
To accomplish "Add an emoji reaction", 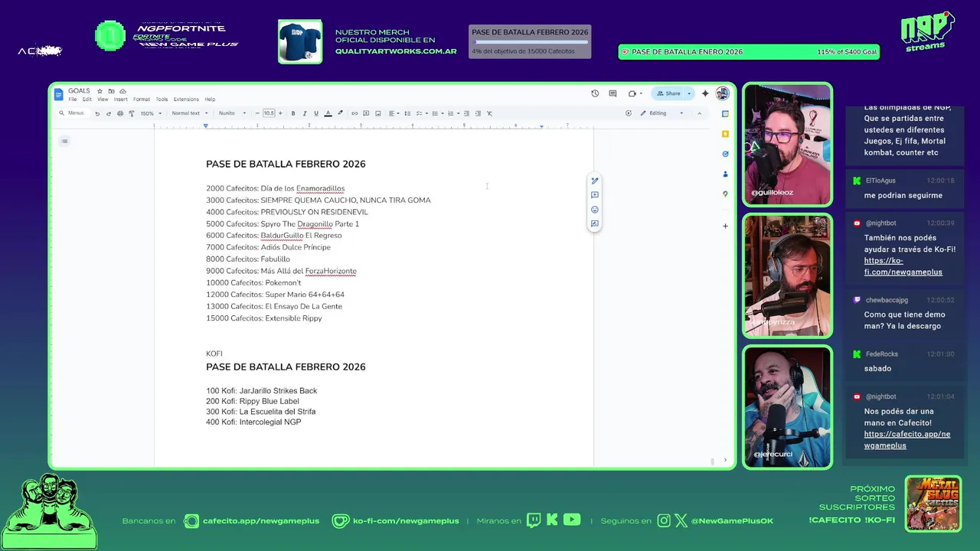I will coord(594,210).
